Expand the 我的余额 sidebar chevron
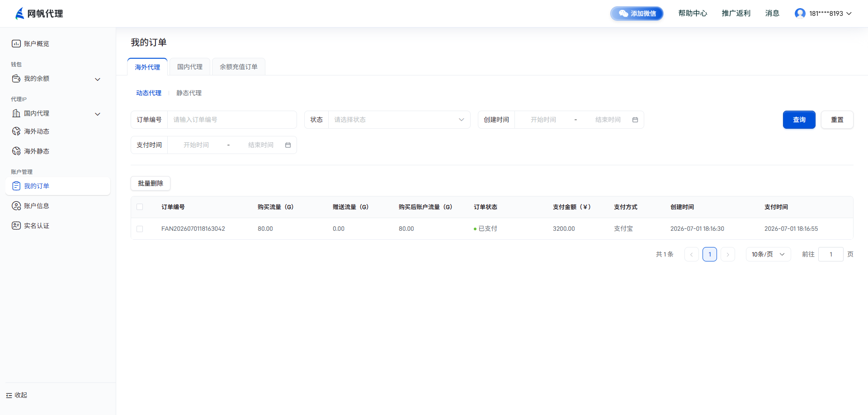868x415 pixels. point(98,79)
